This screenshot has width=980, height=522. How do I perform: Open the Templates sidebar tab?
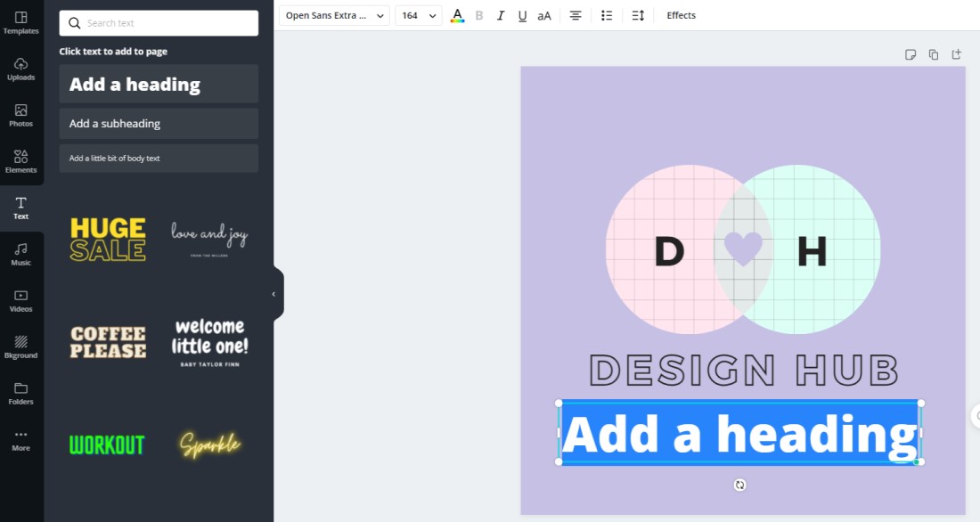tap(21, 22)
